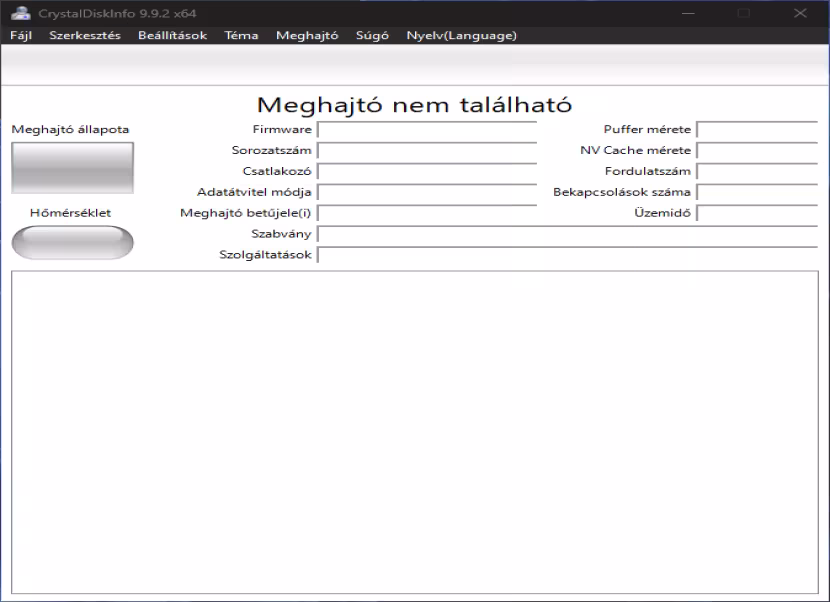Click the NV Cache mérete field
This screenshot has height=602, width=830.
coord(757,150)
